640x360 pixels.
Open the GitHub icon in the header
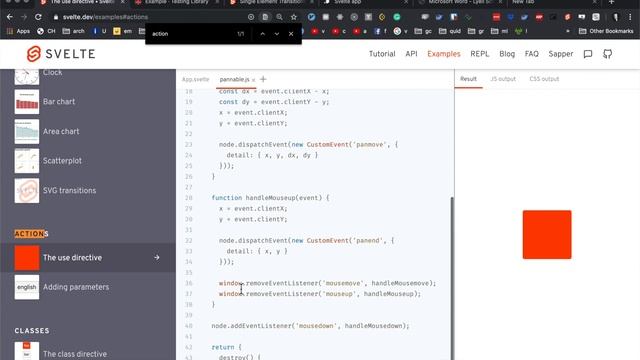(x=608, y=54)
